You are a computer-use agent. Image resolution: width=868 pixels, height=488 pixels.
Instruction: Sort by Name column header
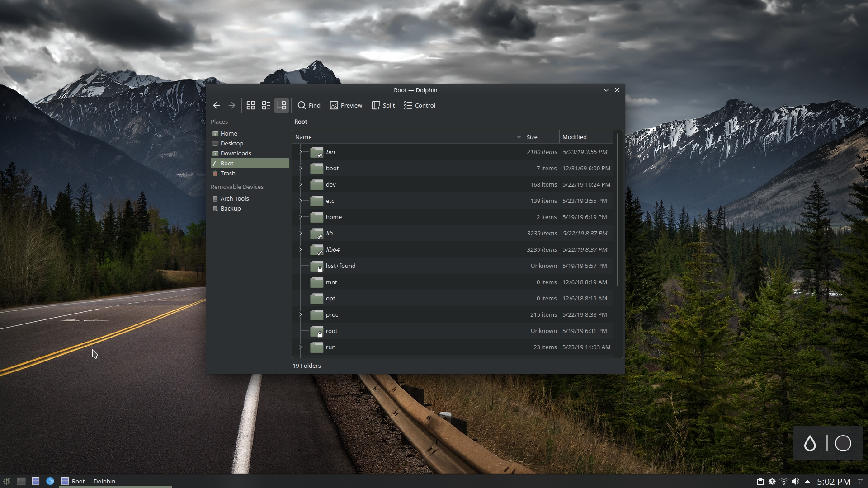pyautogui.click(x=408, y=137)
